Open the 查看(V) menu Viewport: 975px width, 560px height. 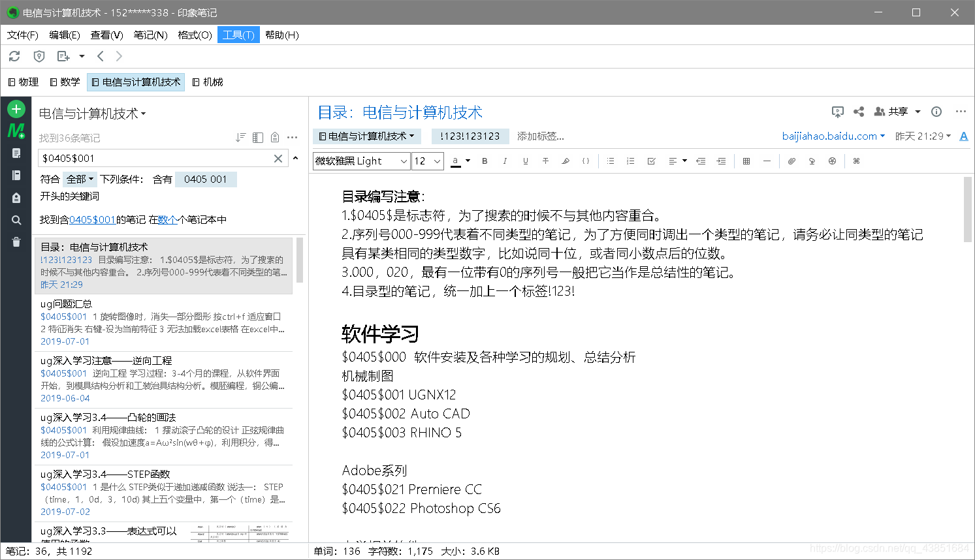[x=107, y=35]
